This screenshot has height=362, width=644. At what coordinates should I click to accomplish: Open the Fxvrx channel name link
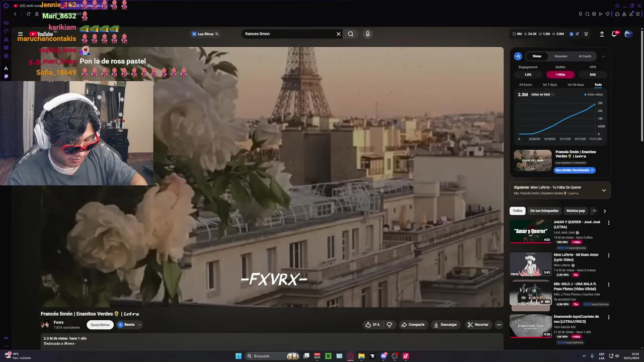(59, 322)
